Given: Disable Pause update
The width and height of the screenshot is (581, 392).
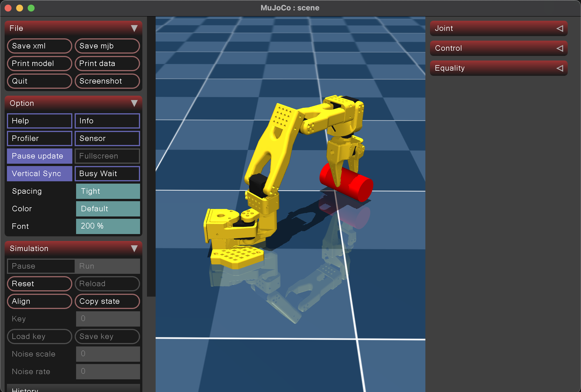Looking at the screenshot, I should tap(39, 156).
